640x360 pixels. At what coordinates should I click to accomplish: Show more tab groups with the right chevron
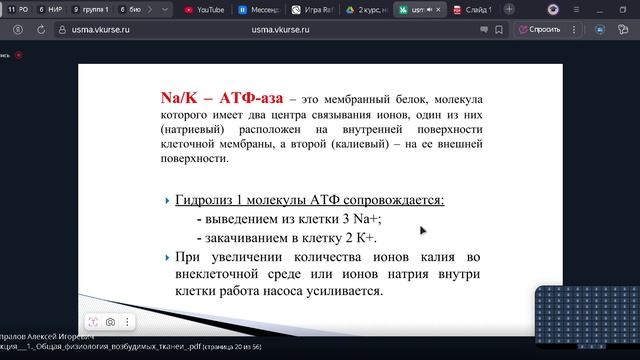click(150, 9)
